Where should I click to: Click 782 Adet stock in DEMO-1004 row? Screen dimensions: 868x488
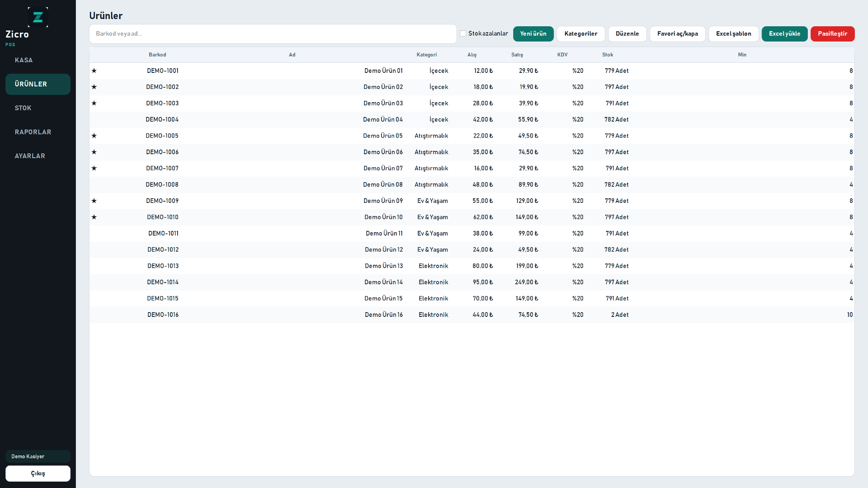coord(617,119)
